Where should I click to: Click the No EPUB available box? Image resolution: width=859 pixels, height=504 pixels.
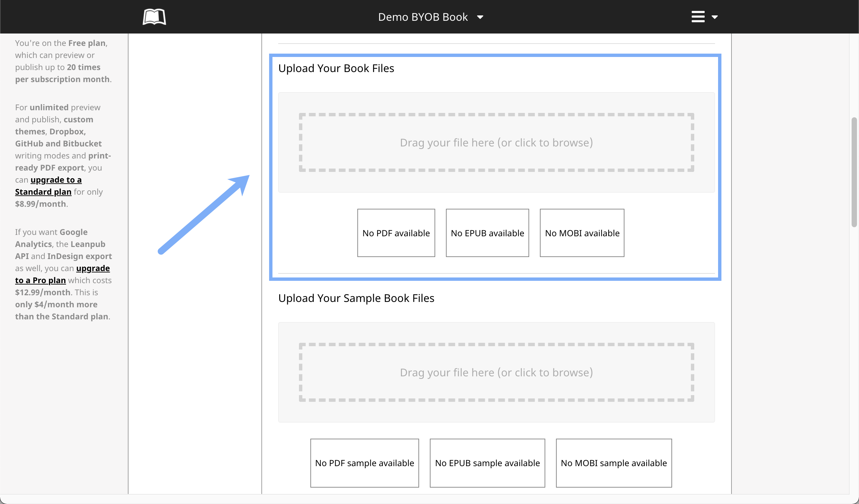click(x=487, y=233)
